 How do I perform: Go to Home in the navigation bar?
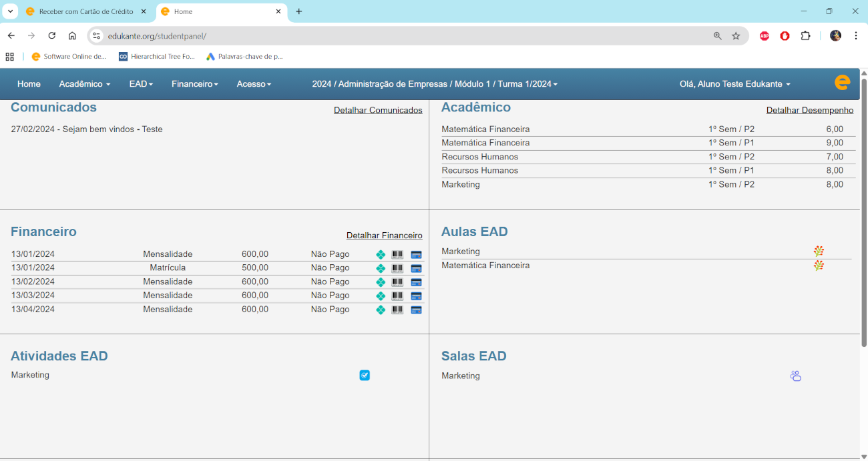29,84
